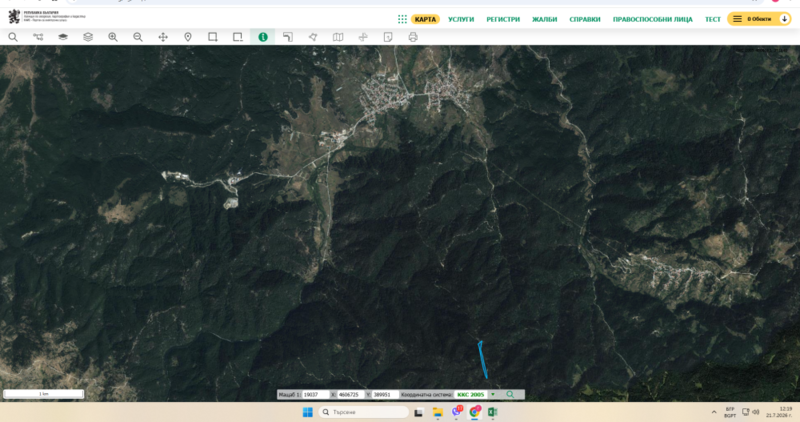The width and height of the screenshot is (800, 422).
Task: Open the search tool in map toolbar
Action: coord(13,37)
